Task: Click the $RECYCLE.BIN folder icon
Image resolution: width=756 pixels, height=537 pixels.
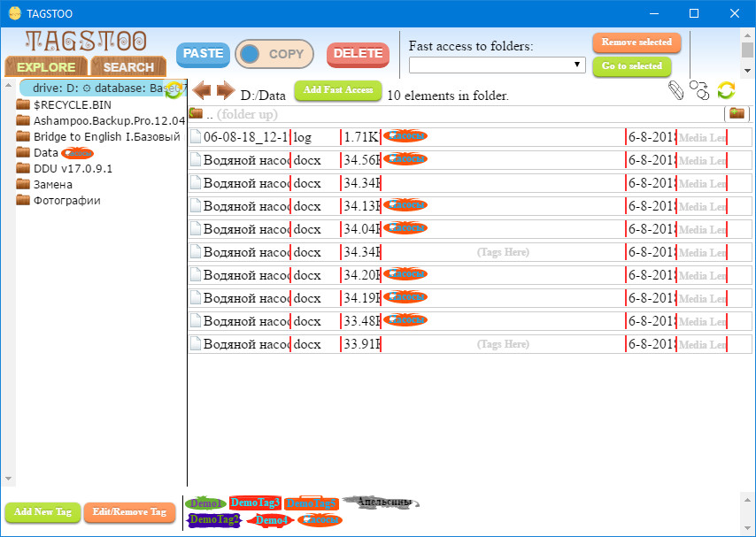Action: point(23,104)
